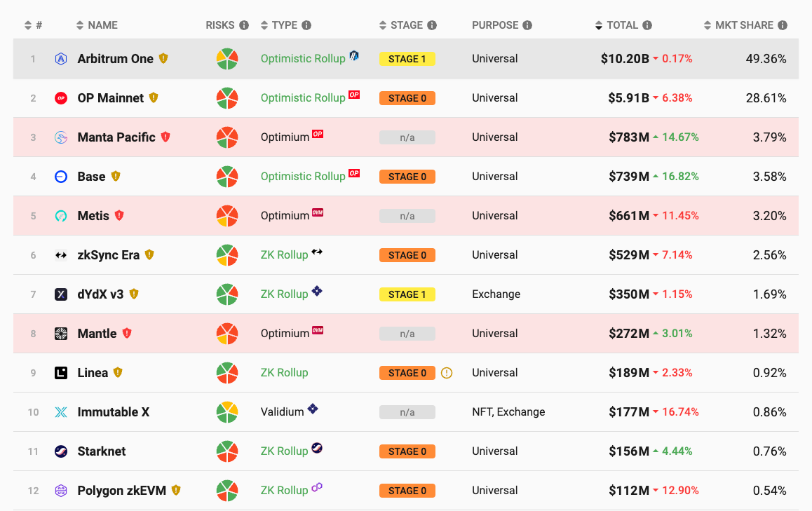Click the Immutable X logo icon
812x511 pixels.
pos(60,412)
